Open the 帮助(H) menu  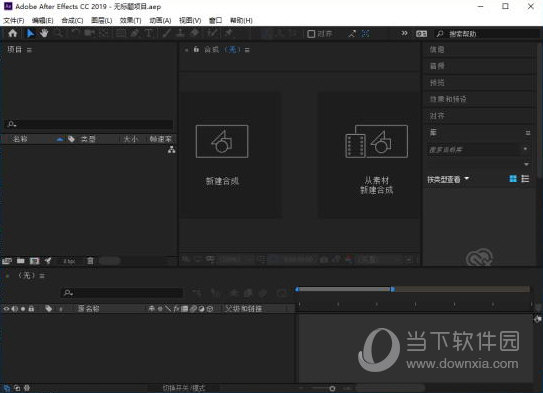(x=241, y=20)
